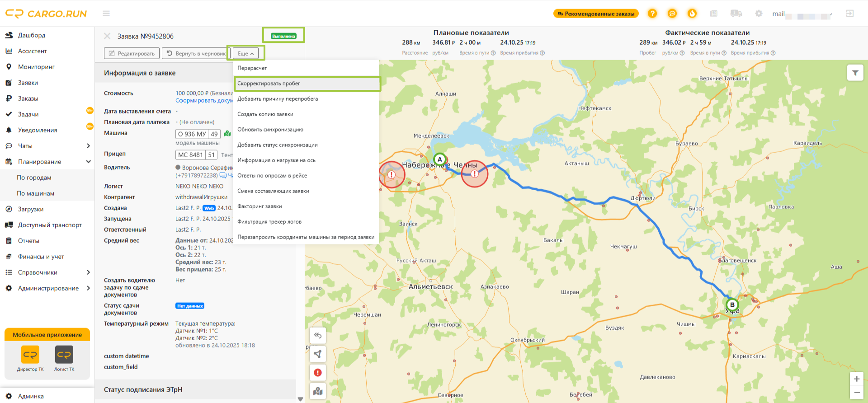Screen dimensions: 868x403
Task: Open the orange question mark help icon
Action: (652, 14)
